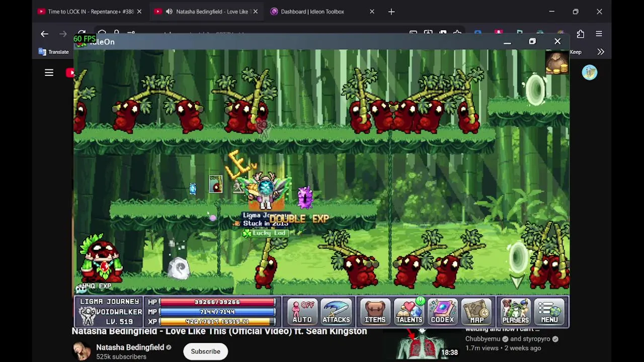Open the Chubbyemu channel link
The height and width of the screenshot is (362, 644).
482,339
